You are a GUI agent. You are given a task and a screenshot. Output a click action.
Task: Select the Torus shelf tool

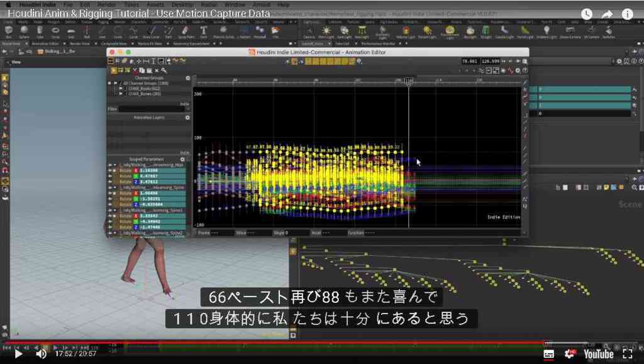[x=55, y=31]
